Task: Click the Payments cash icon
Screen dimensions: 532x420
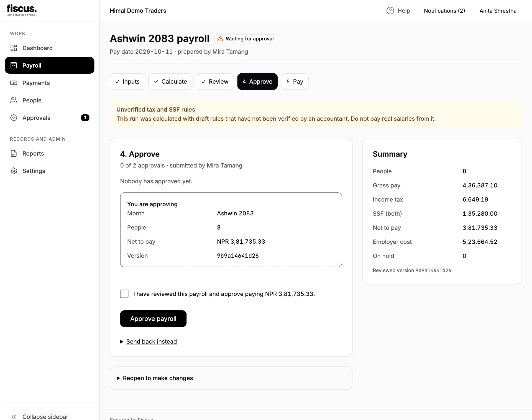Action: coord(14,83)
